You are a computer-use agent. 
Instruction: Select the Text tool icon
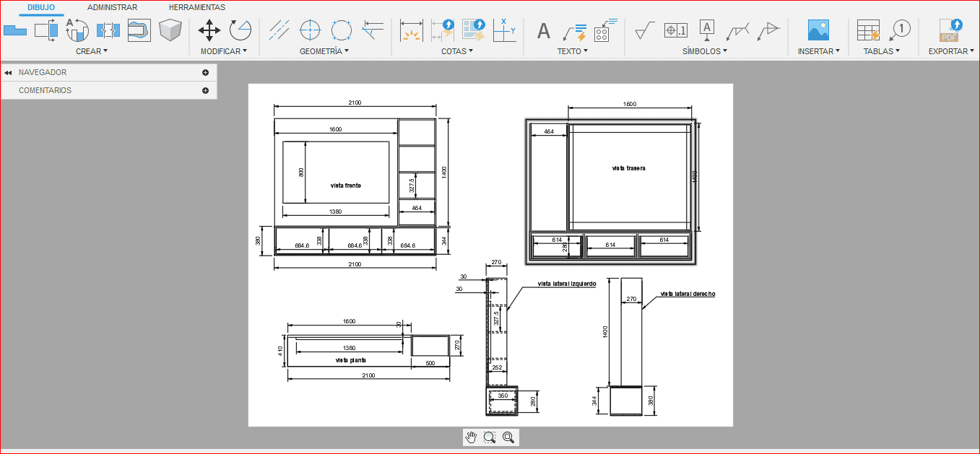click(544, 30)
